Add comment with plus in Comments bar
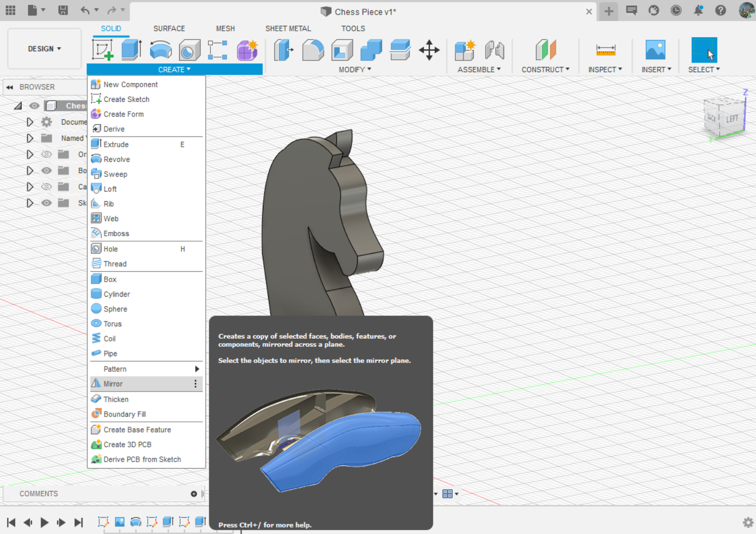Screen dimensions: 756x534 point(194,494)
